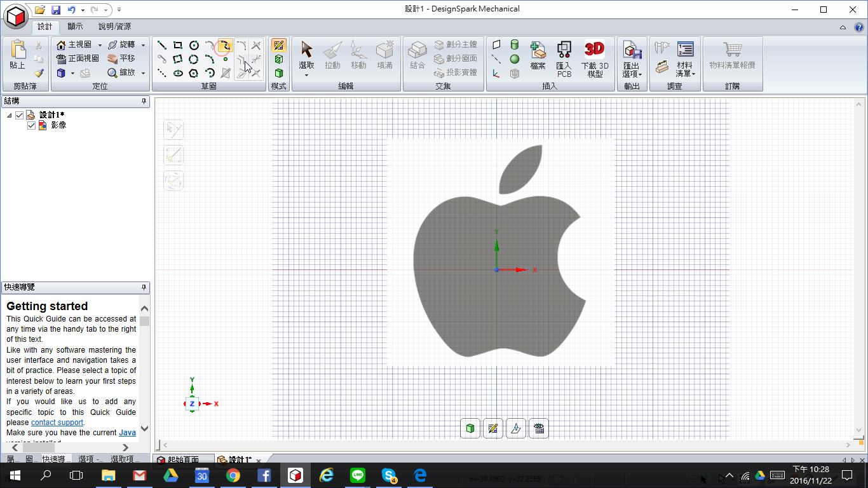
Task: Click the Save icon in quick access toolbar
Action: tap(55, 10)
